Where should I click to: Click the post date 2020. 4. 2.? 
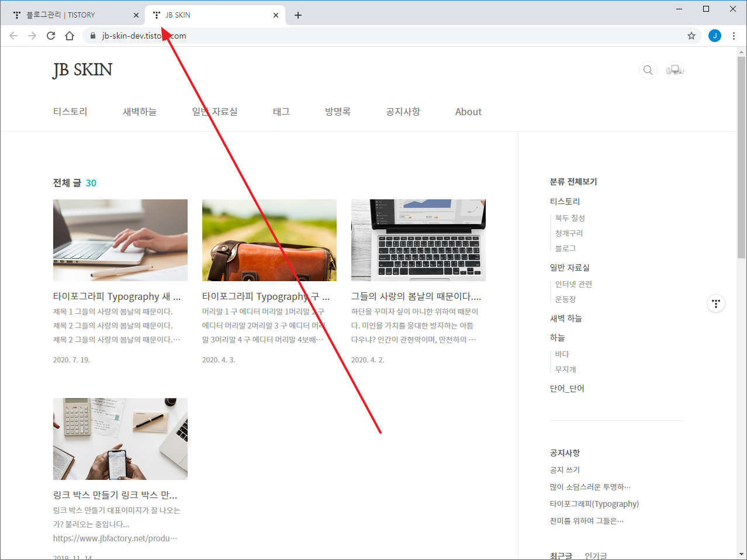pyautogui.click(x=368, y=360)
